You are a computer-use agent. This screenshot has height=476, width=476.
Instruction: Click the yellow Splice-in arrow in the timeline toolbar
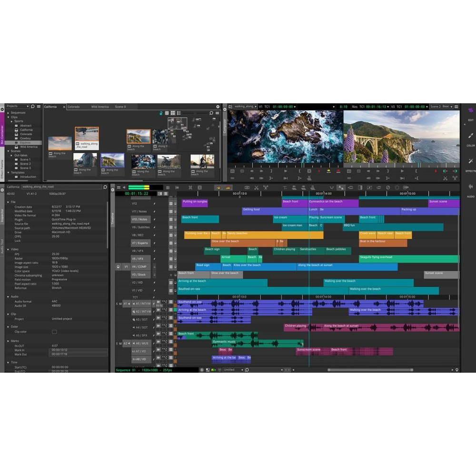coord(218,188)
